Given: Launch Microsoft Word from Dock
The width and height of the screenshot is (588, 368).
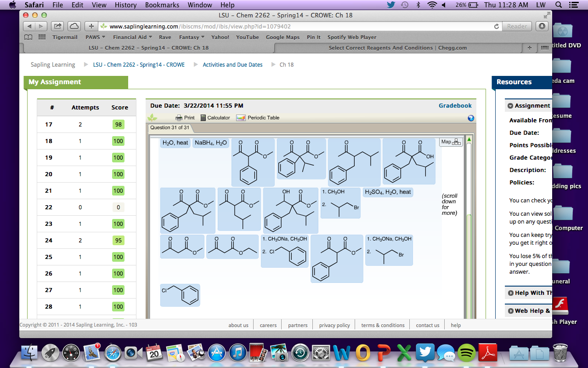Looking at the screenshot, I should 342,353.
